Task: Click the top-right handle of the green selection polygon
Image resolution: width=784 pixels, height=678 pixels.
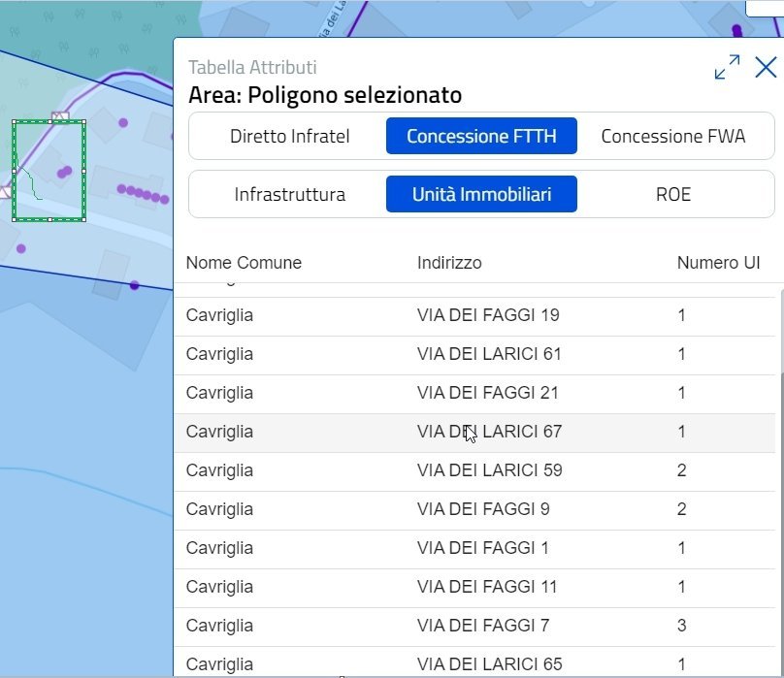Action: coord(84,121)
